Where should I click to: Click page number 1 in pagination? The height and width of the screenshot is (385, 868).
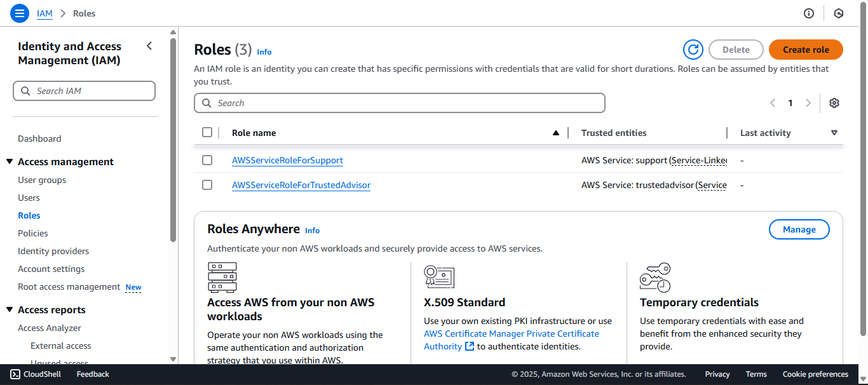790,103
